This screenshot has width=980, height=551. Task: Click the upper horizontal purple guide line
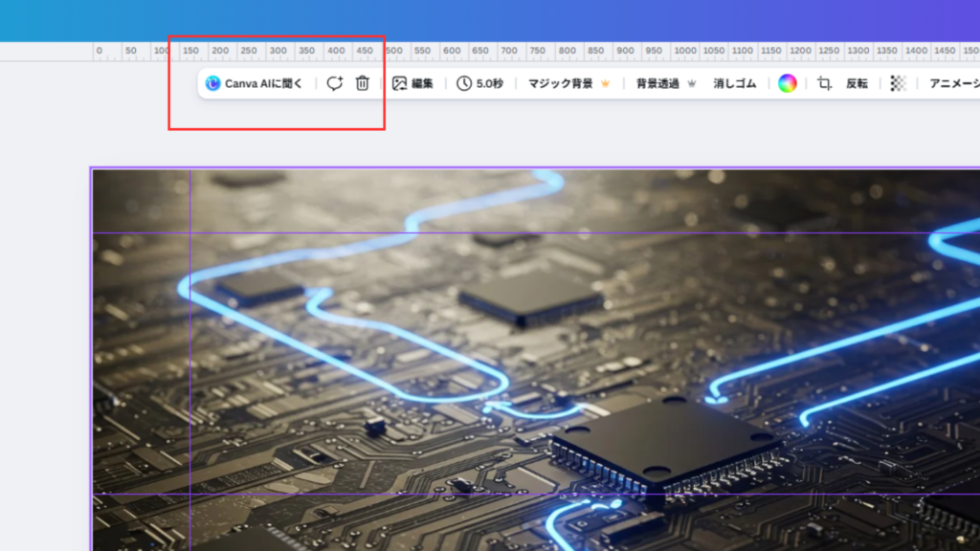pyautogui.click(x=574, y=233)
